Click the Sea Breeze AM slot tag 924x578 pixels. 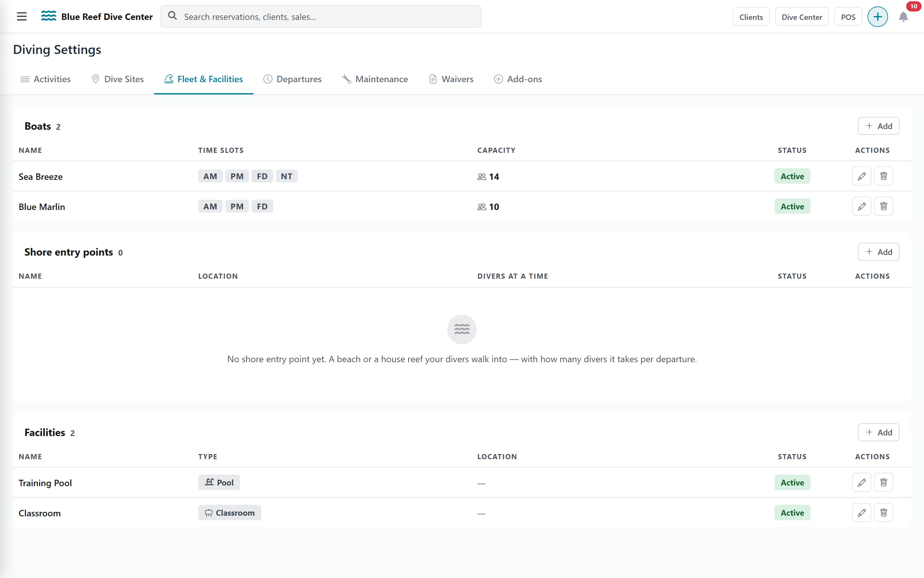pyautogui.click(x=210, y=176)
